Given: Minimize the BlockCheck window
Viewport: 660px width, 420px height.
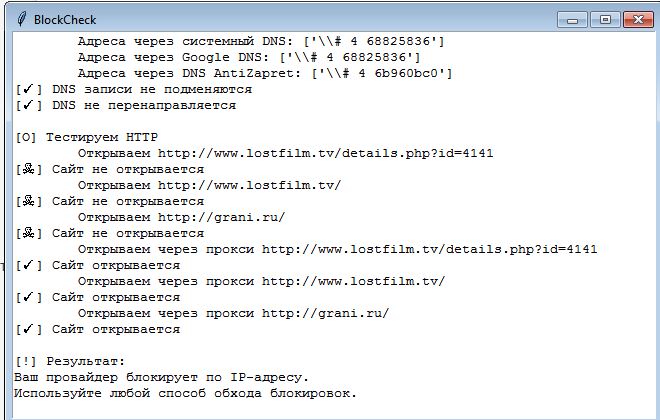Looking at the screenshot, I should coord(572,20).
